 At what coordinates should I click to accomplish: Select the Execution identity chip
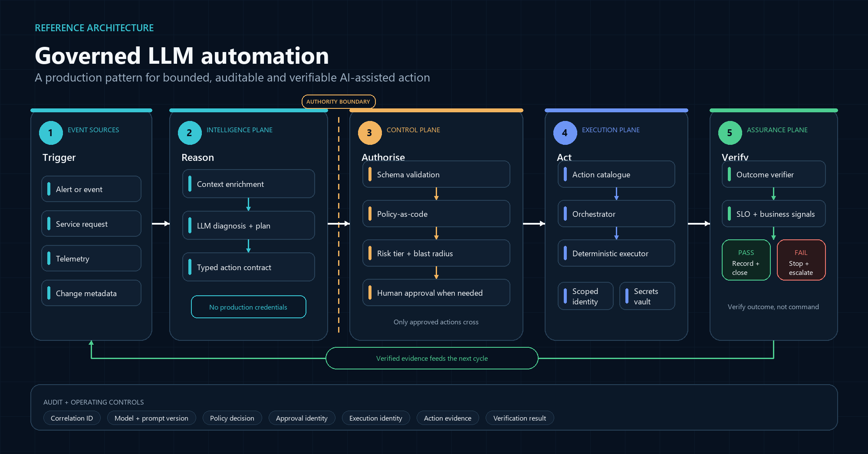tap(376, 418)
